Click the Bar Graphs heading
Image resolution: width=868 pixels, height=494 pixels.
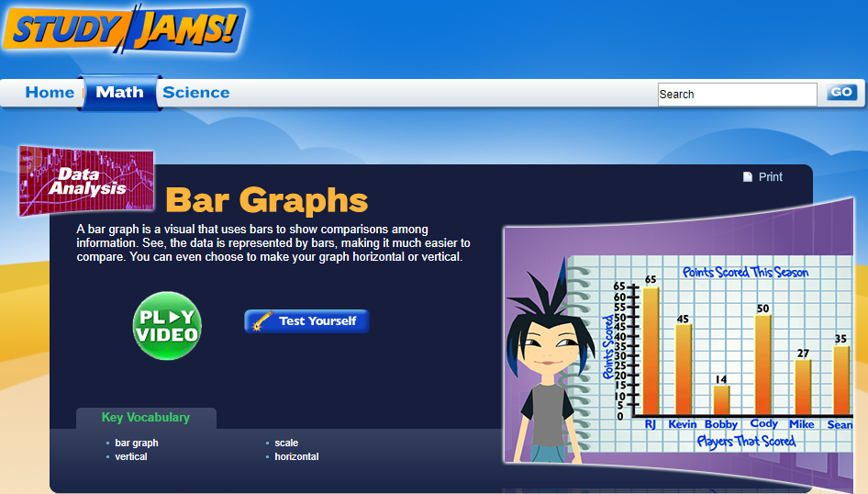click(267, 200)
